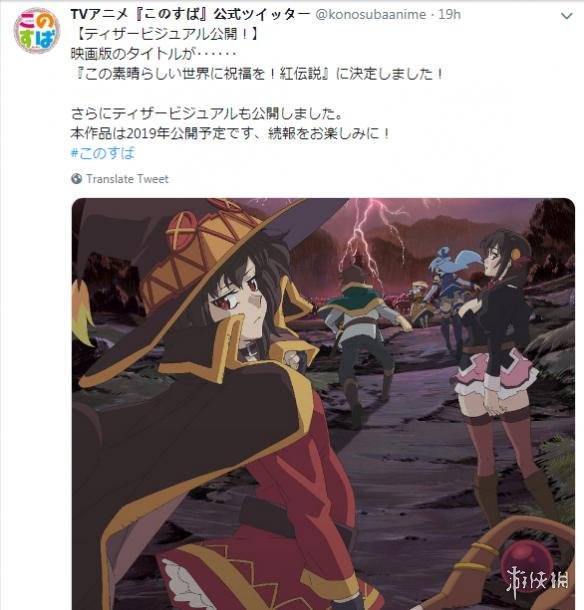The height and width of the screenshot is (610, 584).
Task: Click the globe icon beside Translate Tweet
Action: (77, 179)
